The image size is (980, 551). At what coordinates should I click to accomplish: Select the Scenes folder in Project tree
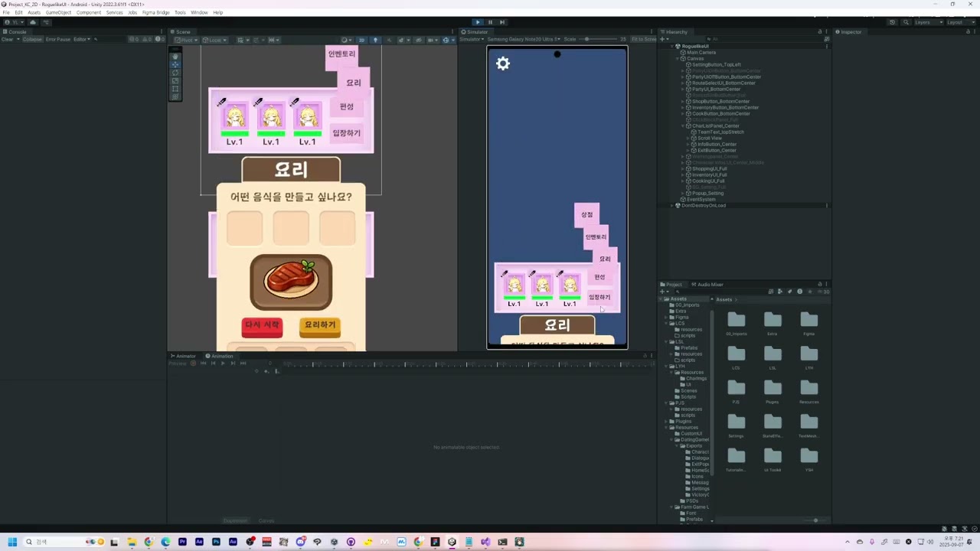coord(688,391)
